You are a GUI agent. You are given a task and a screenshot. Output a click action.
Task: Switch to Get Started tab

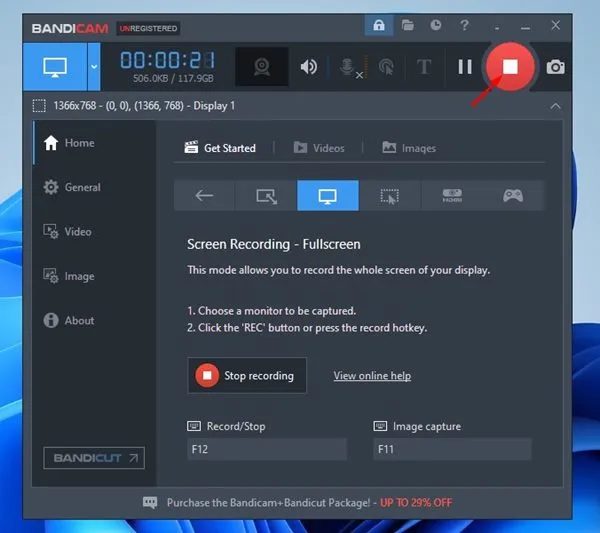point(220,148)
